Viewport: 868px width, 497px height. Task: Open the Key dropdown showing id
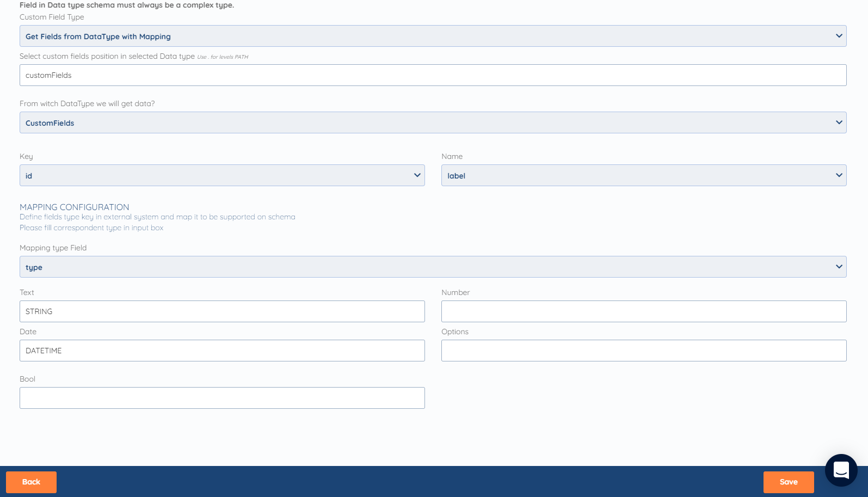point(222,175)
